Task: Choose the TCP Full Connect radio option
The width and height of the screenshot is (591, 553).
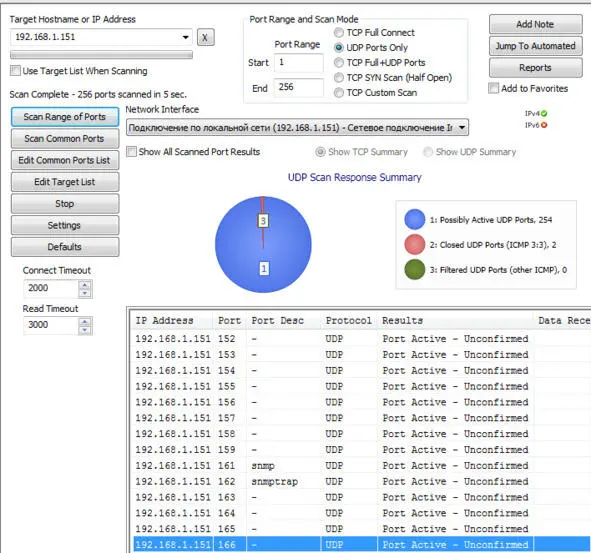Action: pos(339,33)
